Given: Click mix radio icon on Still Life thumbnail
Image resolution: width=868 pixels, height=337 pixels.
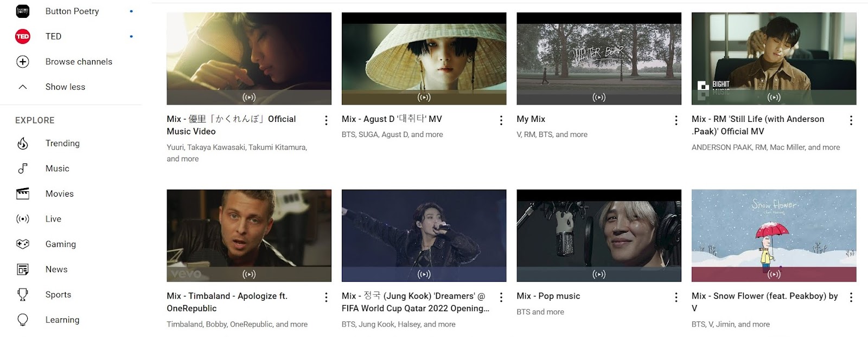Looking at the screenshot, I should 774,98.
